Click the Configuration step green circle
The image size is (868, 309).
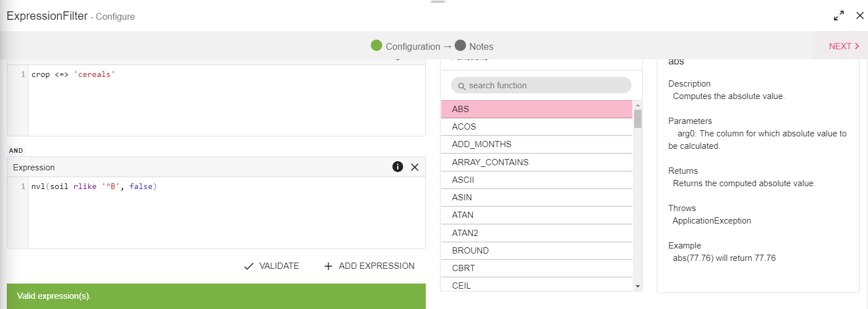pyautogui.click(x=377, y=46)
